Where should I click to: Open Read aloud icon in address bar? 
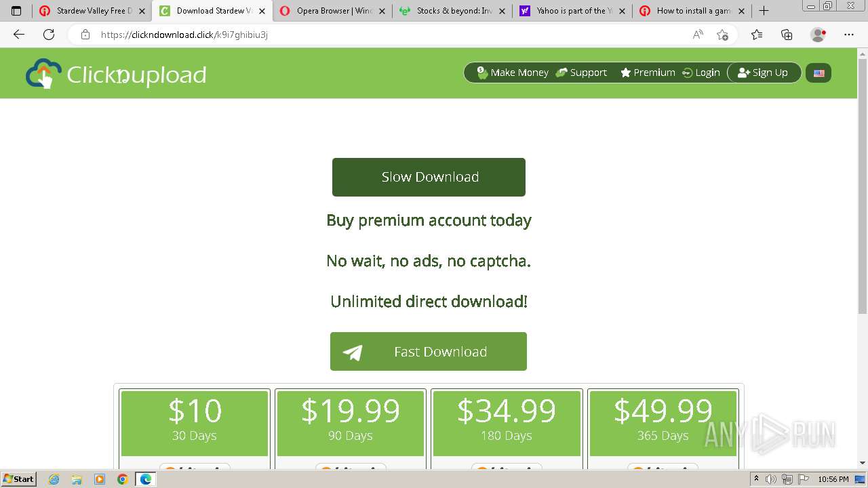[698, 35]
